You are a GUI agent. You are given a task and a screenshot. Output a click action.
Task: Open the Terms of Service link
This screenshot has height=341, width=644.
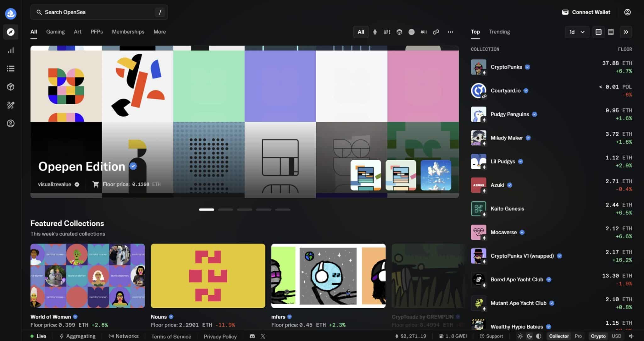tap(171, 336)
